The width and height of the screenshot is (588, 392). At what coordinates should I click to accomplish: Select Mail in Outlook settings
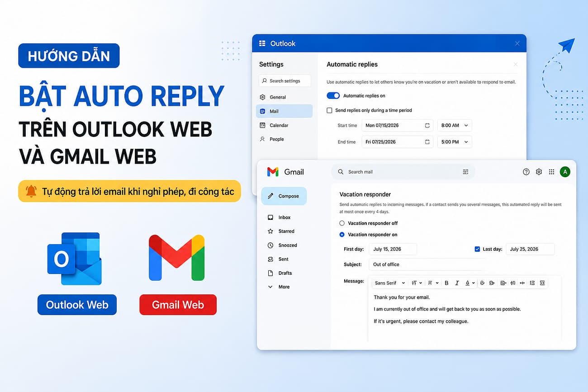point(285,111)
